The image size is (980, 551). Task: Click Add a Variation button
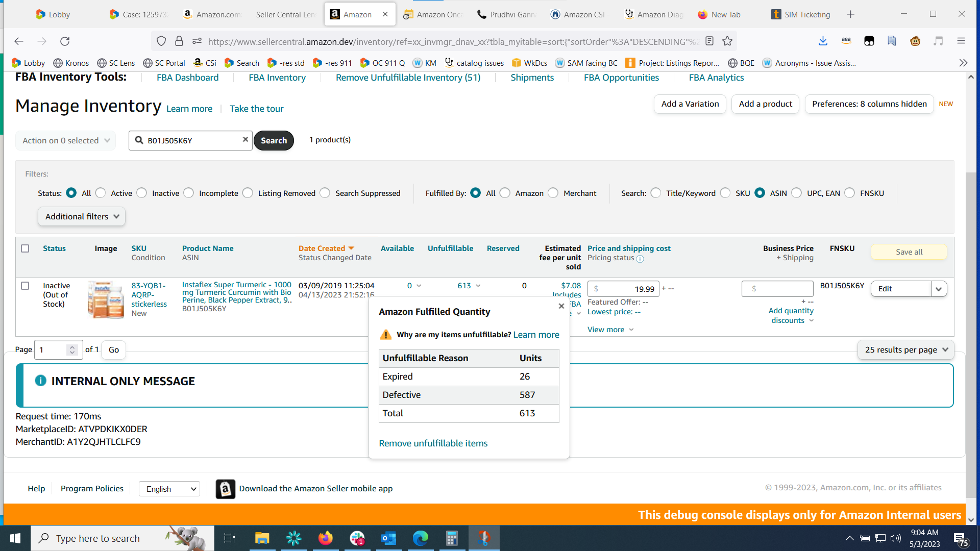click(690, 104)
